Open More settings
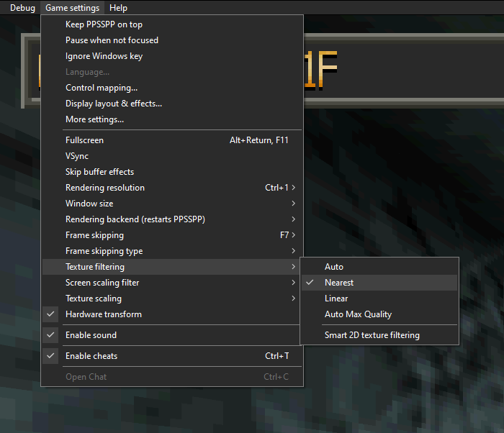This screenshot has width=504, height=433. coord(172,119)
